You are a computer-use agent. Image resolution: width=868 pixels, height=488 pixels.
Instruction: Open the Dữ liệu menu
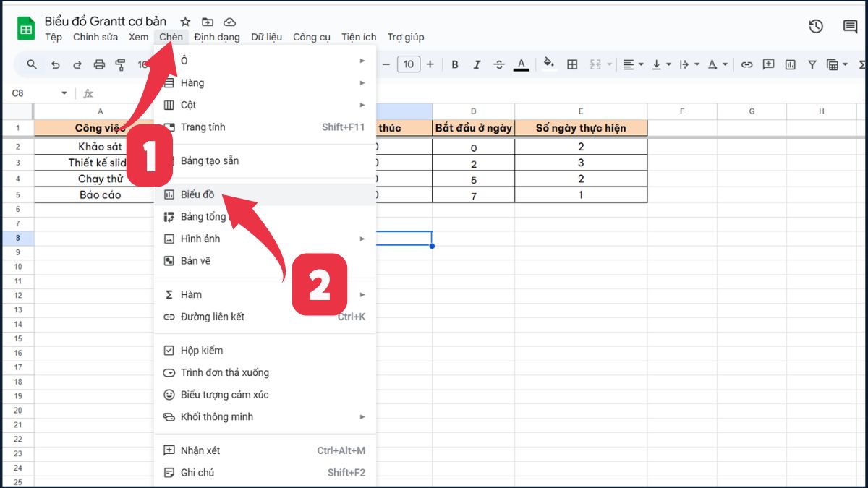pos(265,37)
